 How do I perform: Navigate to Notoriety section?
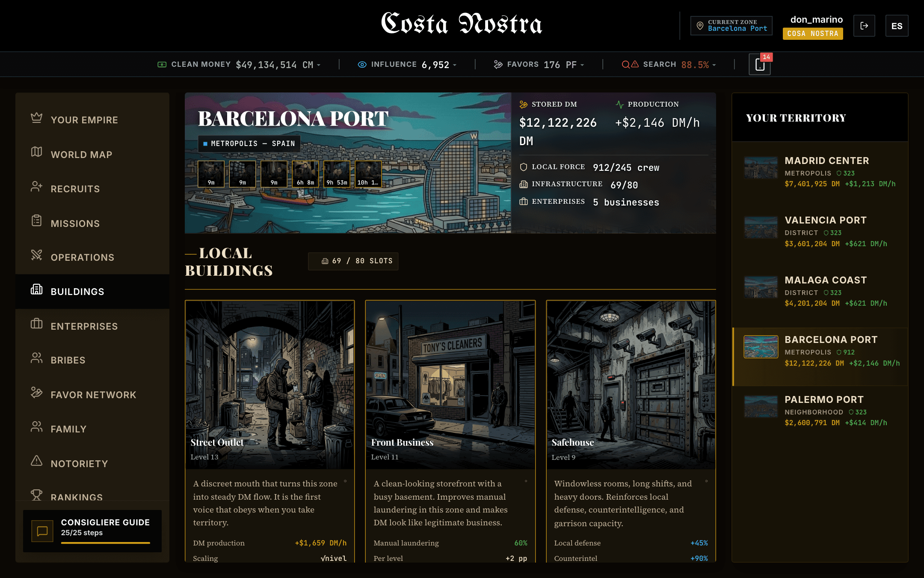pyautogui.click(x=92, y=463)
